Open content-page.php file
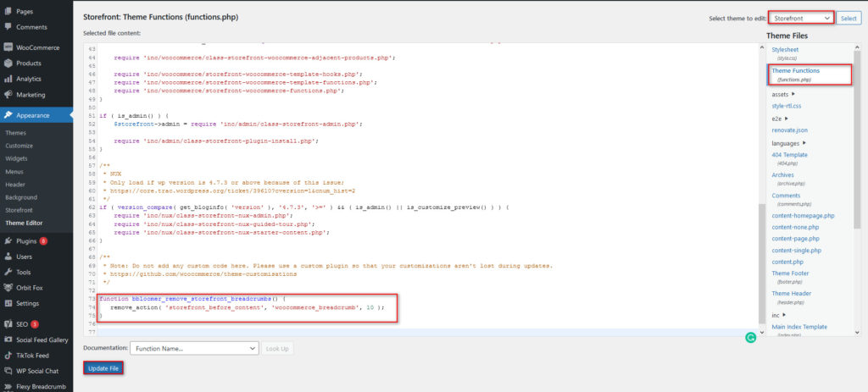The image size is (868, 392). (x=795, y=239)
